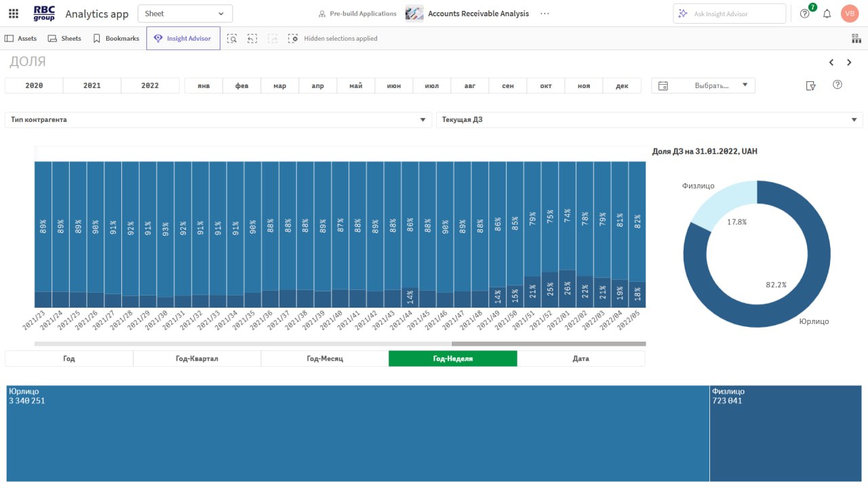868x488 pixels.
Task: Switch to the Год-Квартал tab
Action: [197, 359]
